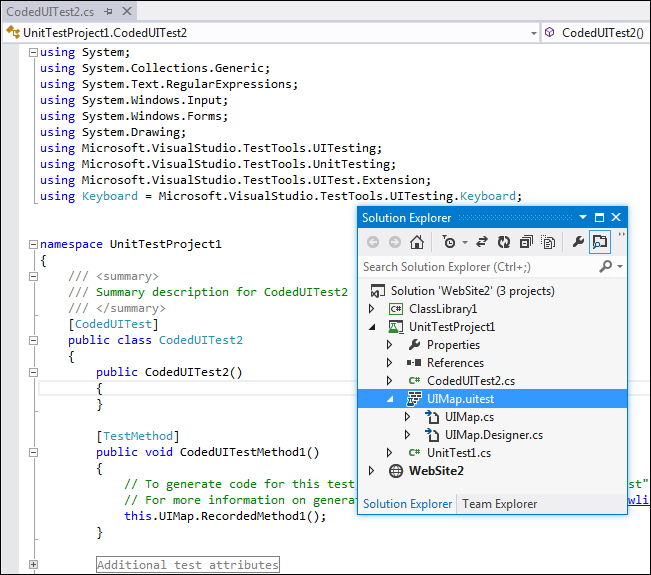
Task: Open the search options dropdown arrow
Action: click(620, 266)
